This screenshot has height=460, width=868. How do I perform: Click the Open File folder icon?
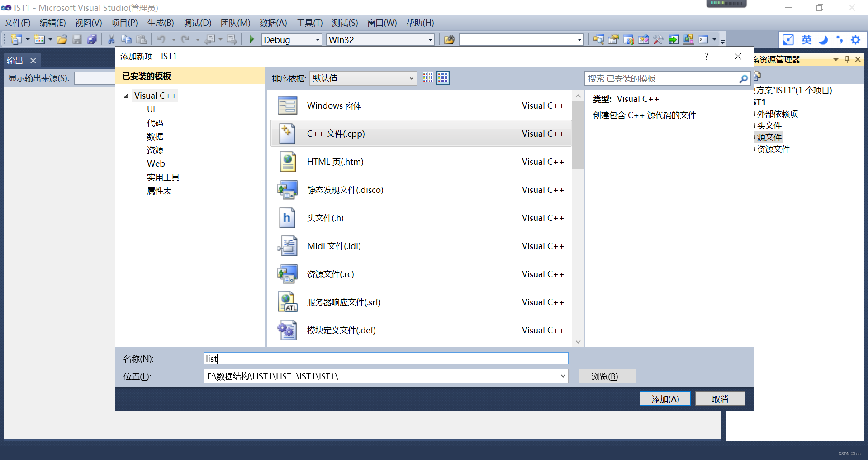tap(62, 40)
